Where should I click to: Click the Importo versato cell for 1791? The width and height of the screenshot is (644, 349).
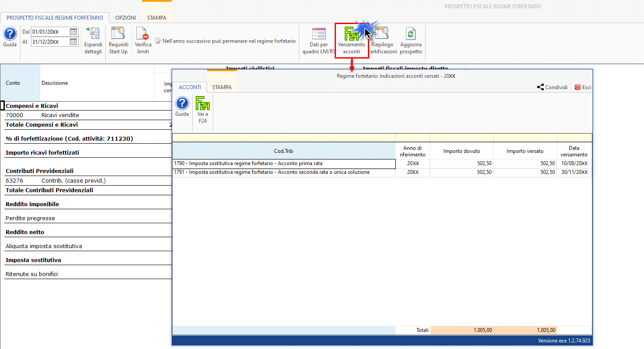525,173
